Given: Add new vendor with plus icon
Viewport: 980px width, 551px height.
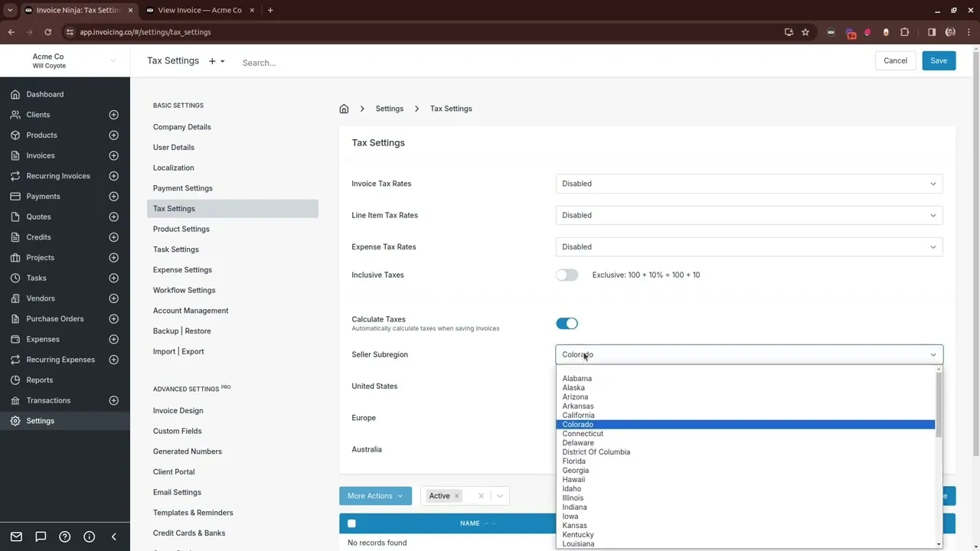Looking at the screenshot, I should pyautogui.click(x=113, y=298).
